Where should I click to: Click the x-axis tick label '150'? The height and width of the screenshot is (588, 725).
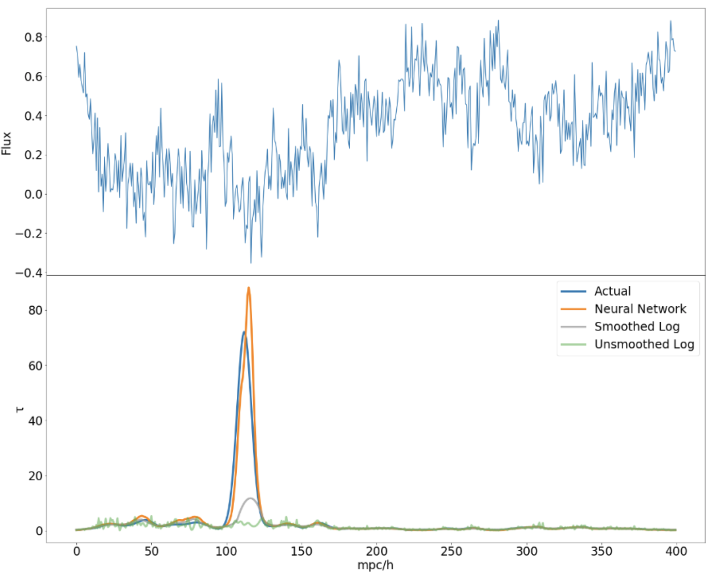pyautogui.click(x=301, y=552)
